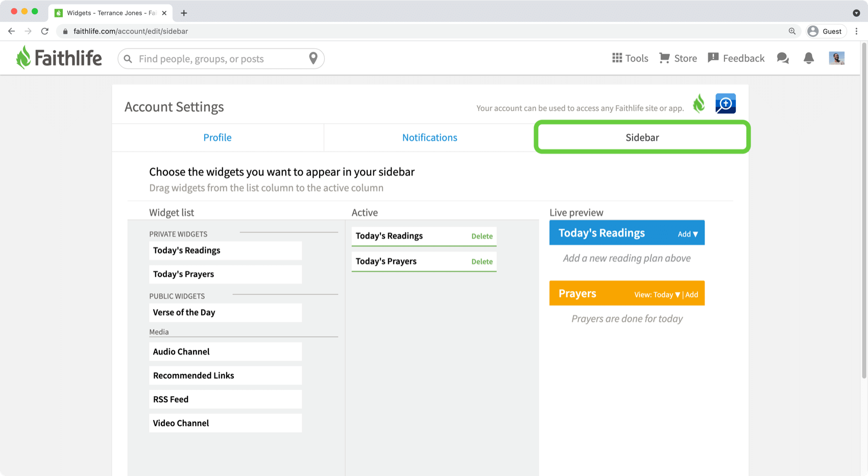Click 'Prayers are done for today' text

pos(627,319)
